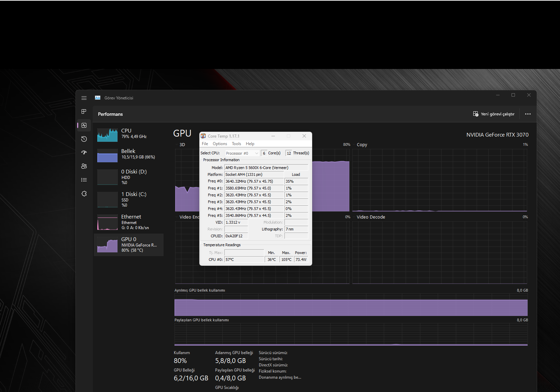The image size is (560, 392).
Task: Click the Performans page heading
Action: [110, 114]
